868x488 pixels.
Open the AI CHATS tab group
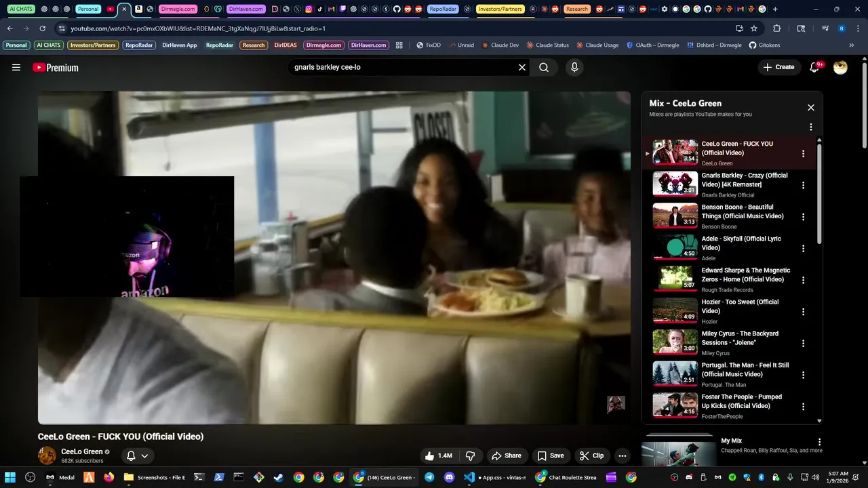coord(21,9)
